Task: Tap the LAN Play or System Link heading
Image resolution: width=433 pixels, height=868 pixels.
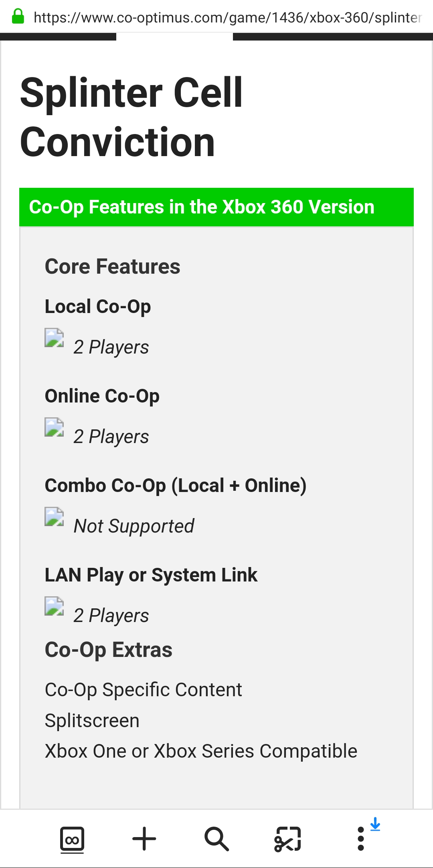Action: click(x=151, y=575)
